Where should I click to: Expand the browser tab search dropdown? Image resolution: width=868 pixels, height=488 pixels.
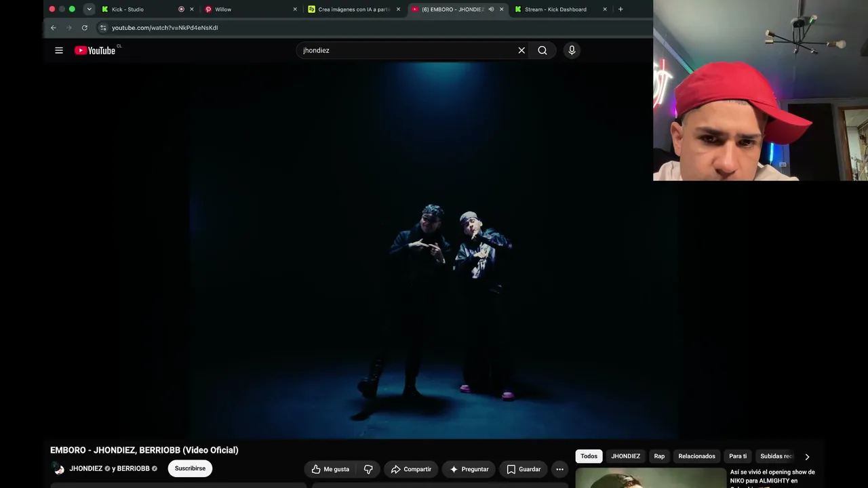[x=89, y=9]
